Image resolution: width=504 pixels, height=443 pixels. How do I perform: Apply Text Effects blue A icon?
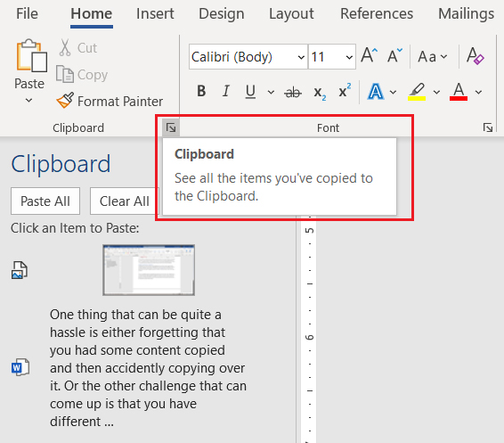pos(376,92)
